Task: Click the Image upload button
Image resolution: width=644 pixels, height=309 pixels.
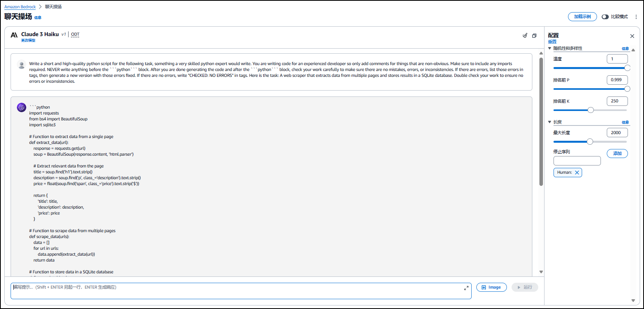Action: coord(492,287)
